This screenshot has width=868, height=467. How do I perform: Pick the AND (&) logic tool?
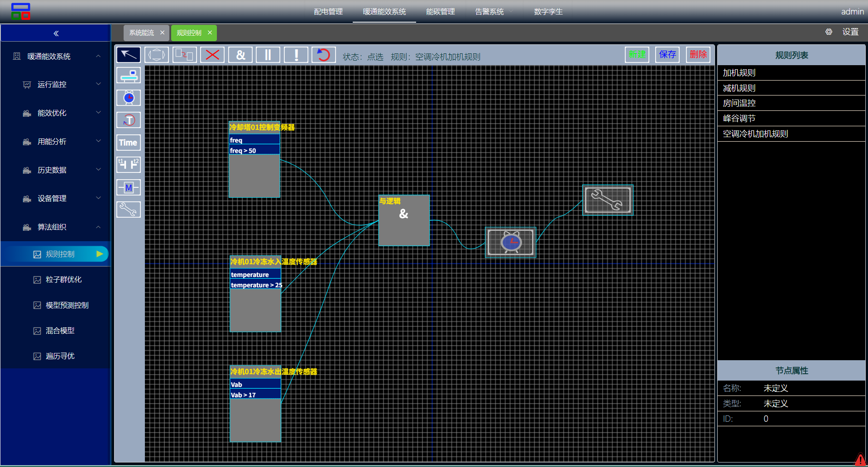click(240, 55)
